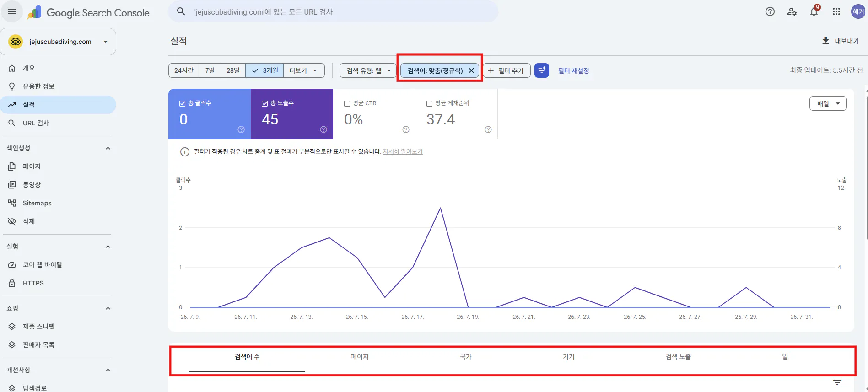
Task: Open the main hamburger menu
Action: click(x=12, y=12)
